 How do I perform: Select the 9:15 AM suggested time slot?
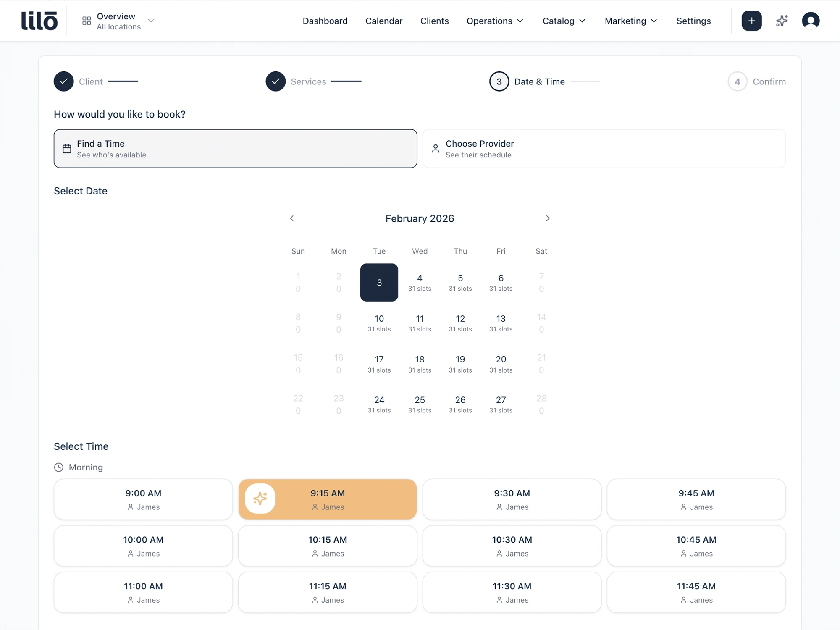[x=328, y=499]
